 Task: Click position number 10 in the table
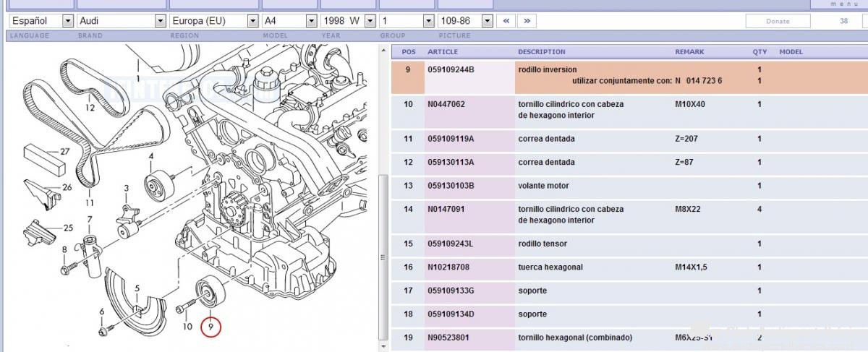click(409, 104)
